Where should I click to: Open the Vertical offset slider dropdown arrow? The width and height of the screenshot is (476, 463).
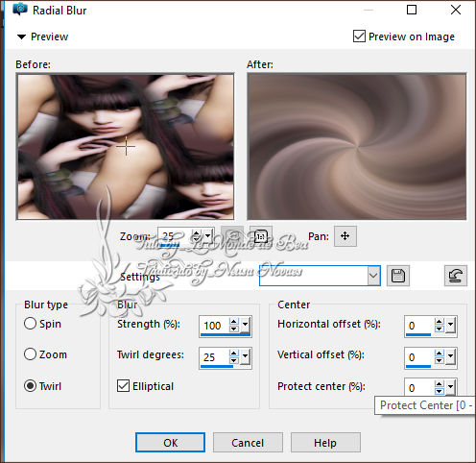pyautogui.click(x=450, y=356)
